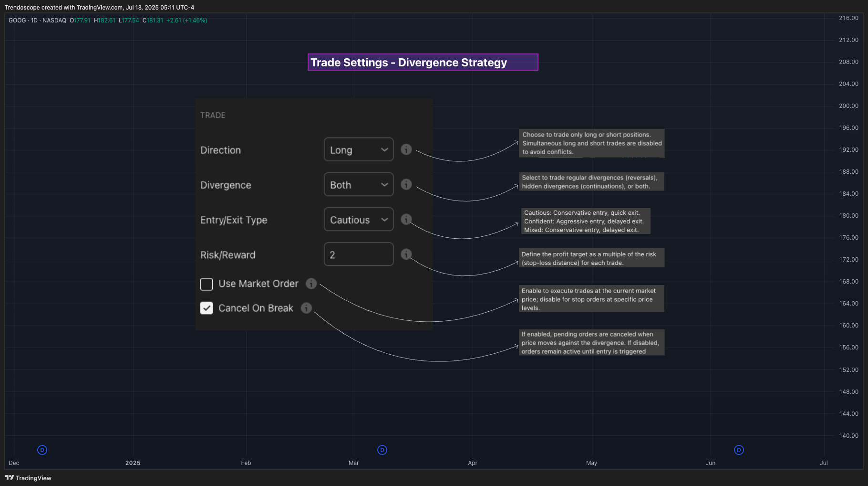Click the TradingView logo at bottom left
This screenshot has width=868, height=486.
(28, 478)
